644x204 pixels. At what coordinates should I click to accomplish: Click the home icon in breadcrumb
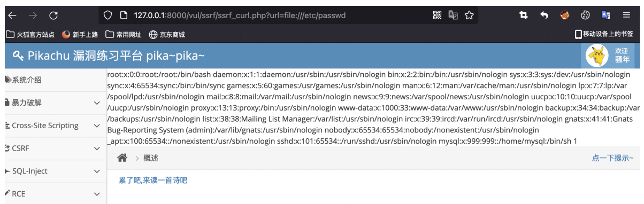(x=122, y=158)
